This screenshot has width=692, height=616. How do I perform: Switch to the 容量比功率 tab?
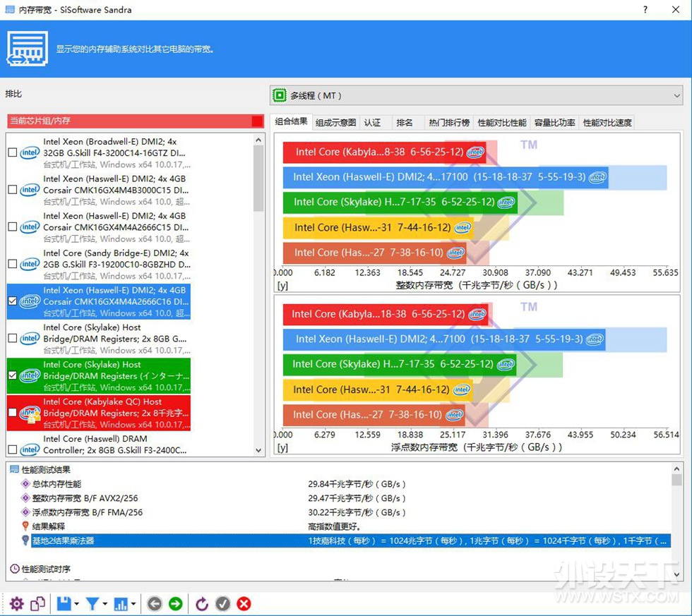pyautogui.click(x=554, y=123)
